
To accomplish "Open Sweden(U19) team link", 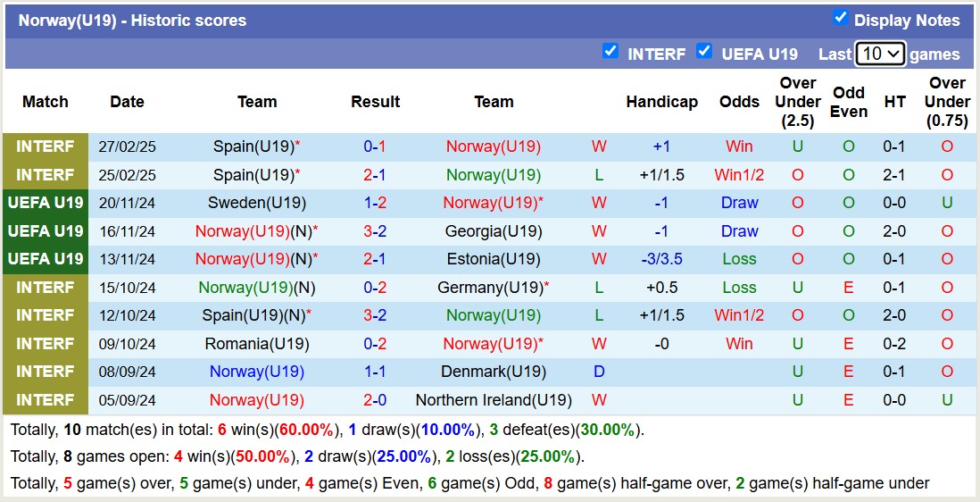I will (x=257, y=203).
